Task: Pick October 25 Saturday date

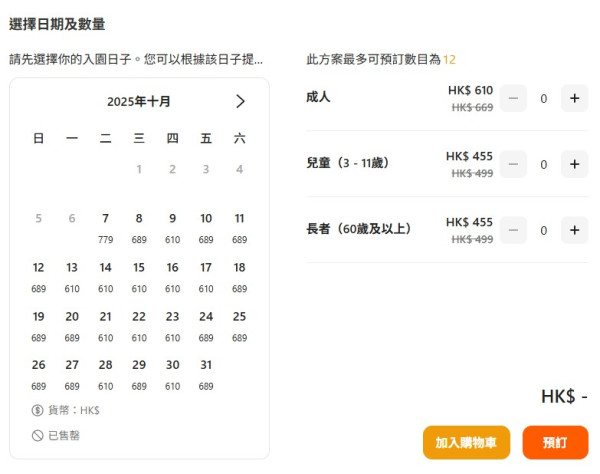Action: point(239,324)
